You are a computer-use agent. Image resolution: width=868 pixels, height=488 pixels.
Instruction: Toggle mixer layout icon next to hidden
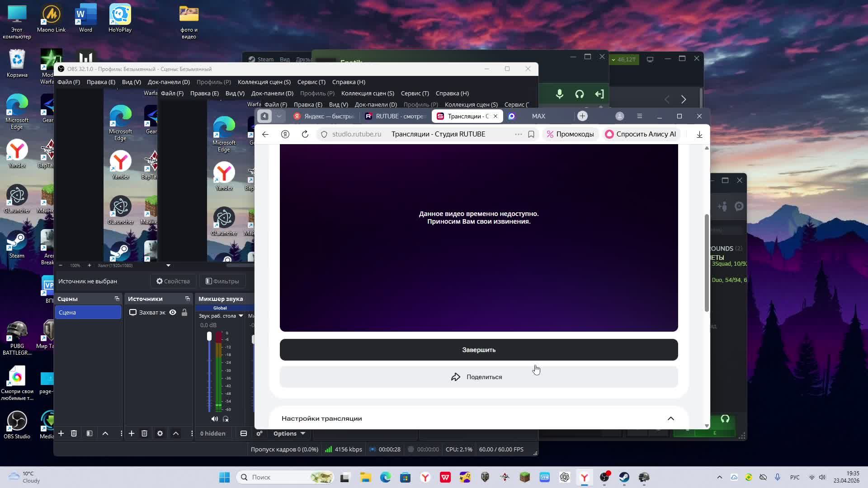point(244,433)
